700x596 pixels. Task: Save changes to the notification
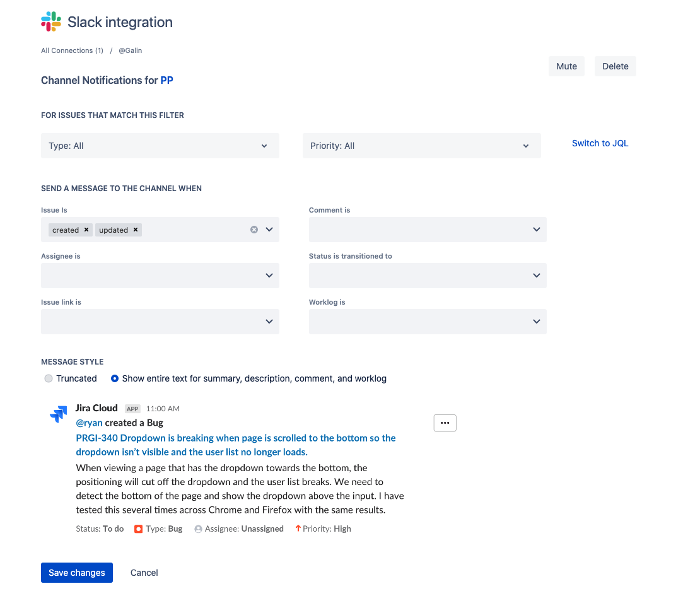77,572
